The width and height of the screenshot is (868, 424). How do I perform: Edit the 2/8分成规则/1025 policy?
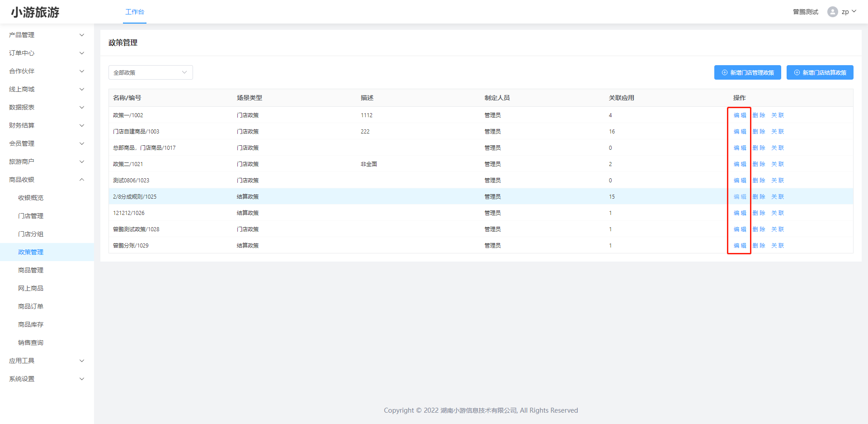point(740,197)
